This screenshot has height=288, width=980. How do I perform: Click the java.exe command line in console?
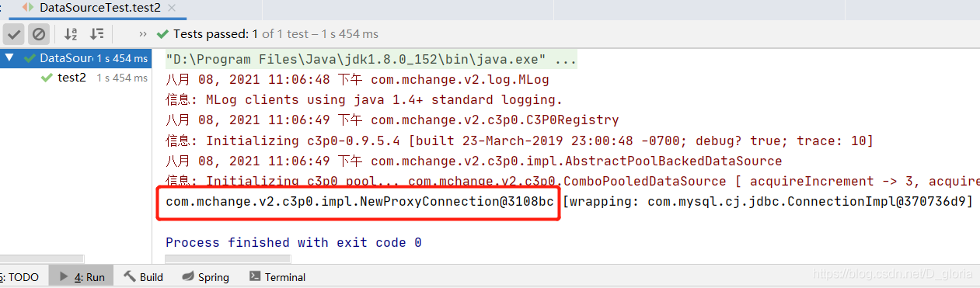371,60
